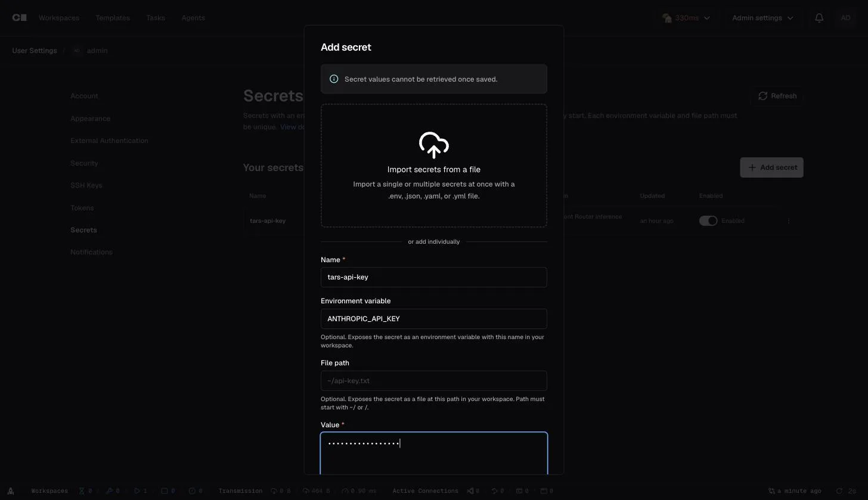Select Account in the settings sidebar

point(84,96)
